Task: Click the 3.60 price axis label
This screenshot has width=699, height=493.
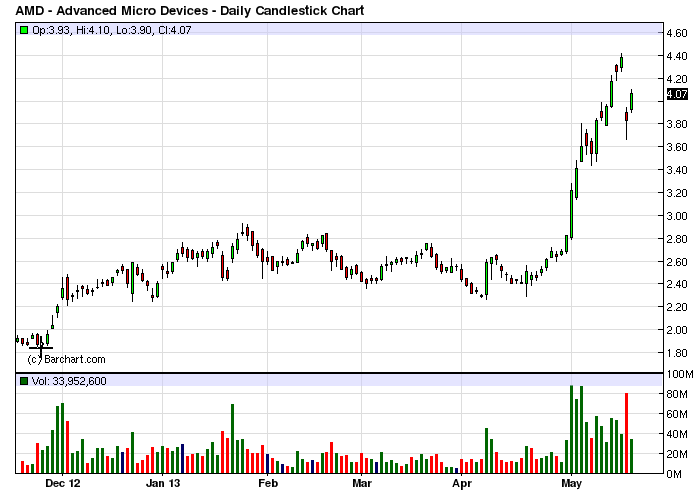Action: pos(677,147)
